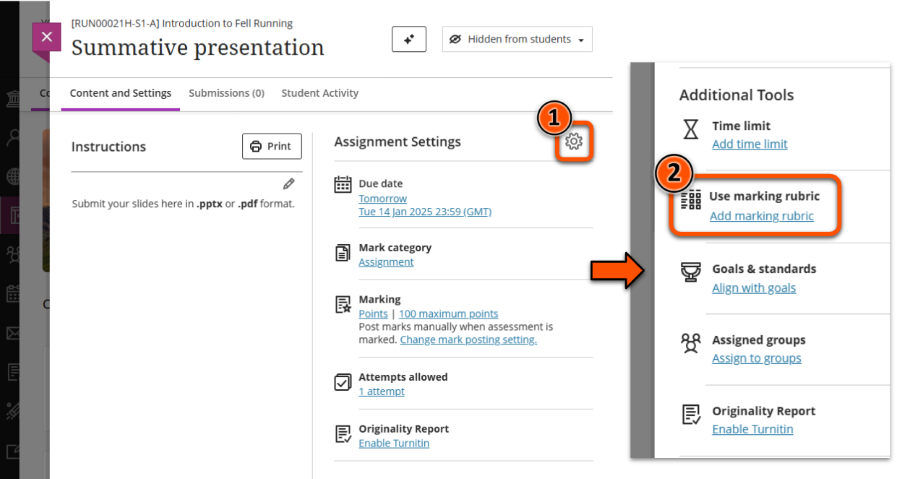The image size is (900, 479).
Task: Click the Assign to groups link
Action: pyautogui.click(x=756, y=358)
